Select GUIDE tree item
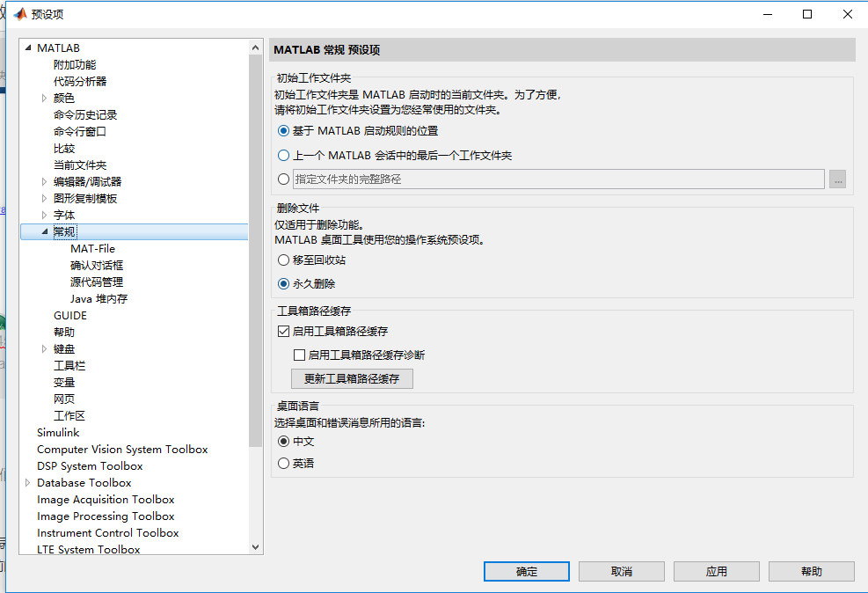The width and height of the screenshot is (868, 593). 70,316
